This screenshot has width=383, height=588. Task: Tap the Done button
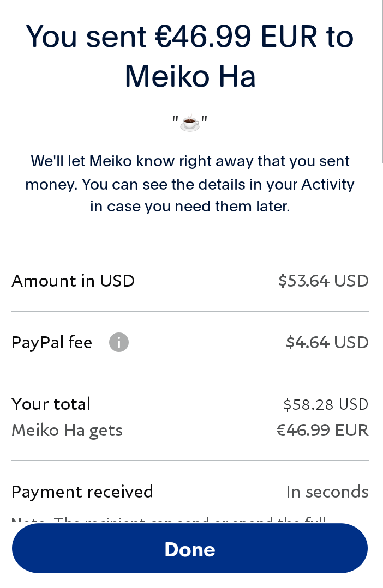click(x=190, y=549)
